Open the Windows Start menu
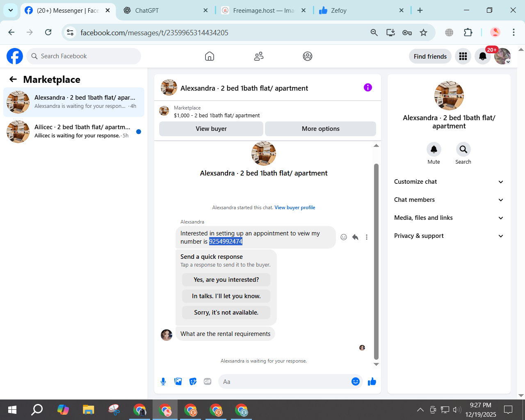Image resolution: width=525 pixels, height=420 pixels. click(x=12, y=409)
